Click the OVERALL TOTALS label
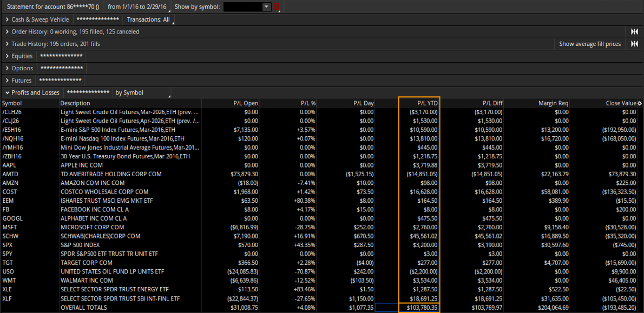This screenshot has width=644, height=313. coord(84,307)
